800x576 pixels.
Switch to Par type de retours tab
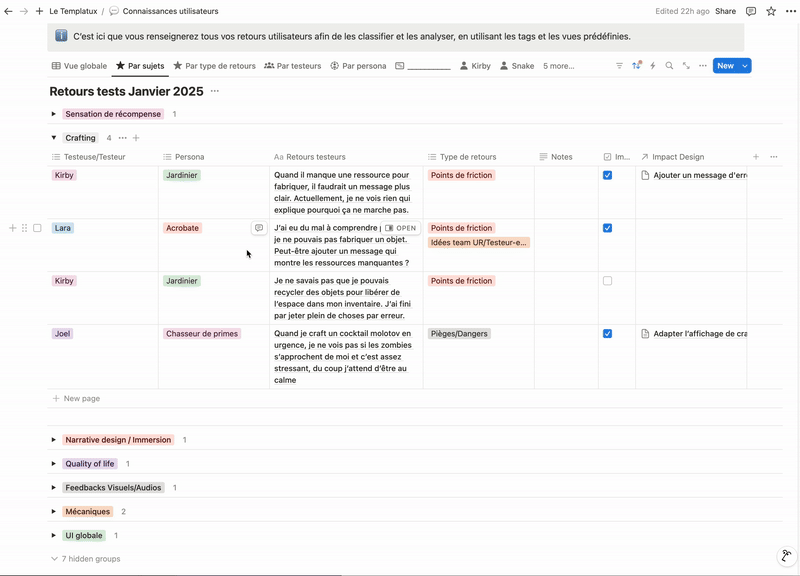[214, 66]
